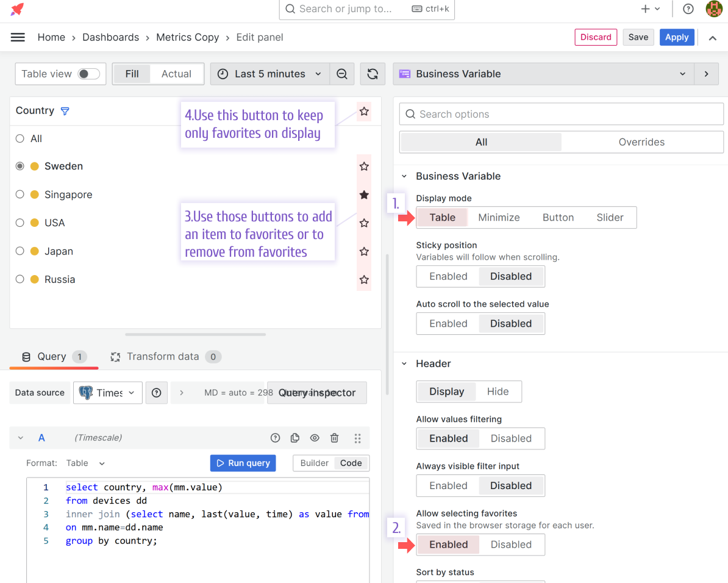Duplicate query A using copy icon
This screenshot has height=583, width=728.
point(295,438)
